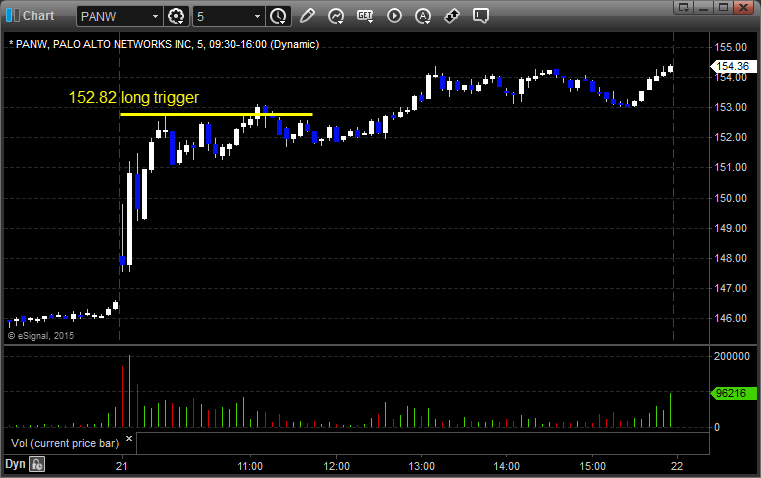The image size is (761, 478).
Task: Toggle the lock icon beside Dyn
Action: 37,464
